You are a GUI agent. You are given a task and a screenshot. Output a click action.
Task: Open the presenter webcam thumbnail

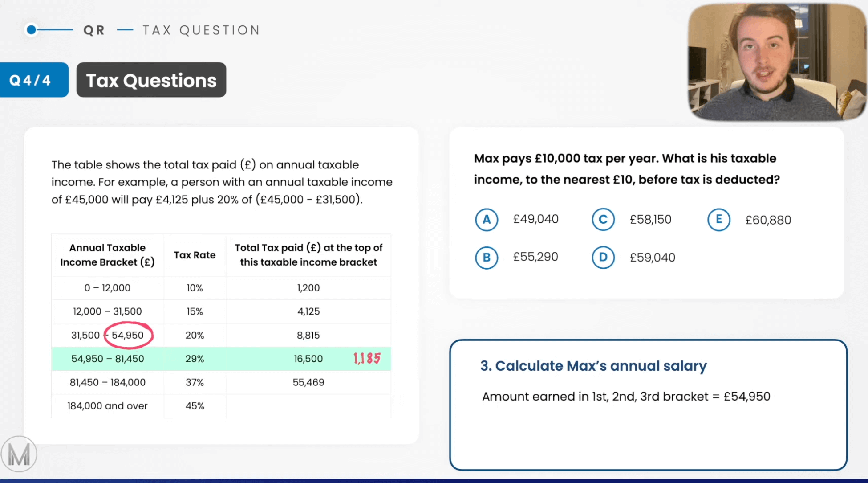[776, 61]
